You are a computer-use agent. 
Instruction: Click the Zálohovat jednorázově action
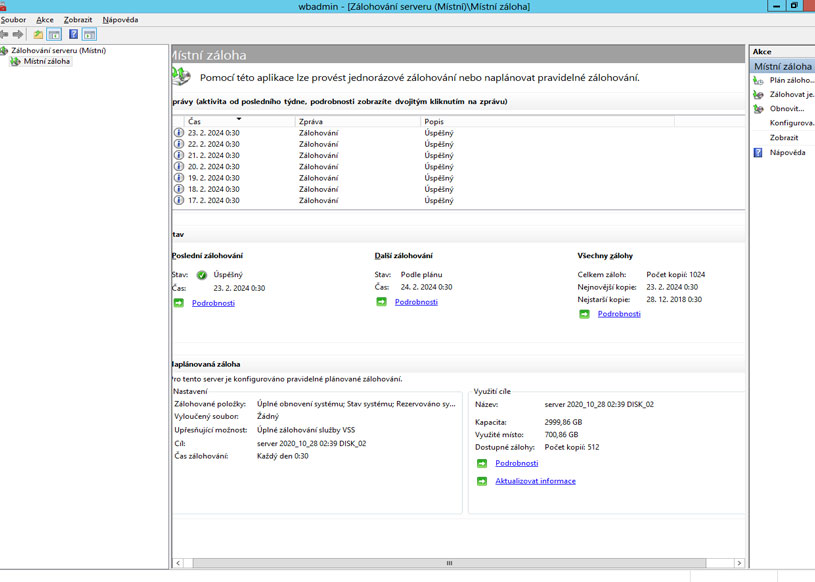tap(792, 95)
